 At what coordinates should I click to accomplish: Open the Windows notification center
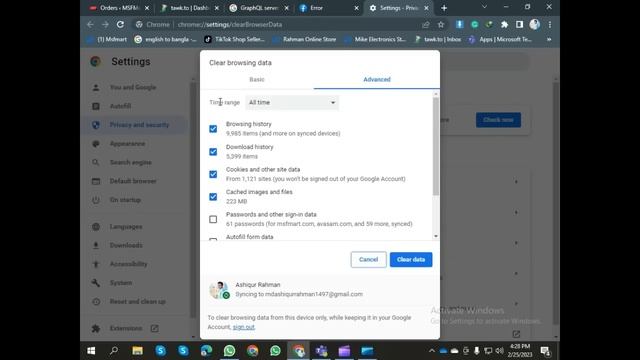[545, 351]
